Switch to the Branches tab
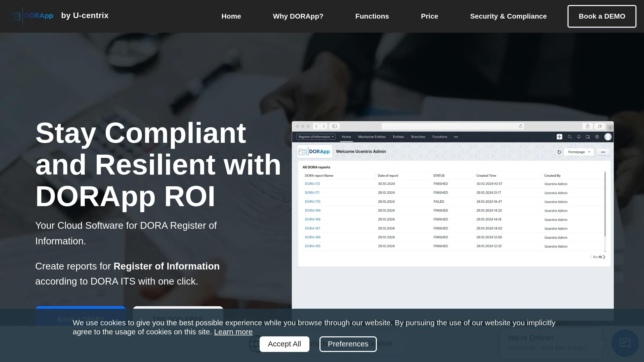Viewport: 644px width, 362px height. pos(418,137)
